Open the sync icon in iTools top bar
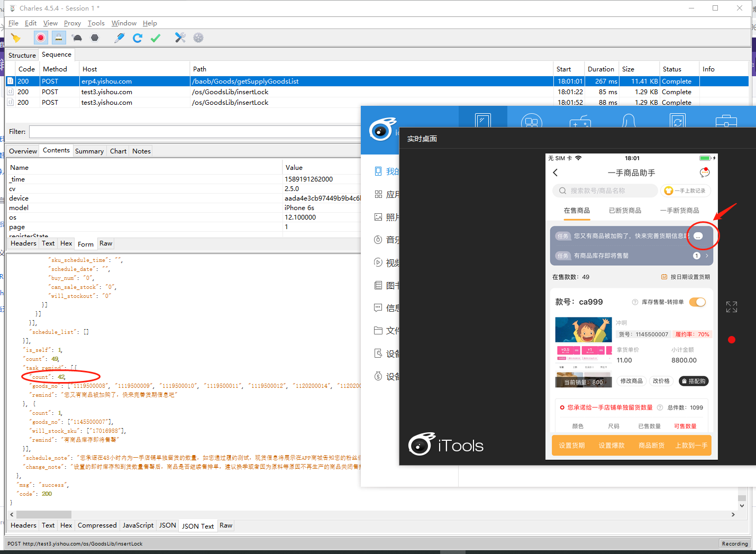This screenshot has height=554, width=756. 678,121
